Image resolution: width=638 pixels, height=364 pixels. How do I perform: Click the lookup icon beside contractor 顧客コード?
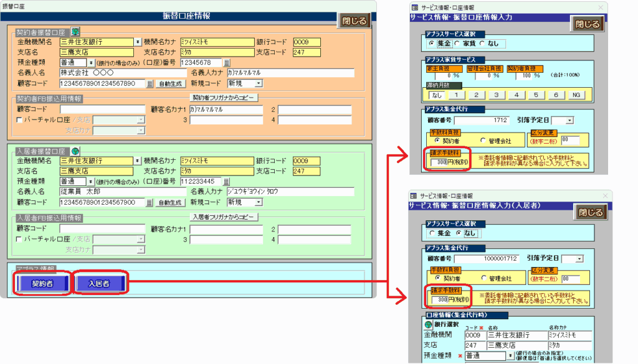click(x=150, y=83)
